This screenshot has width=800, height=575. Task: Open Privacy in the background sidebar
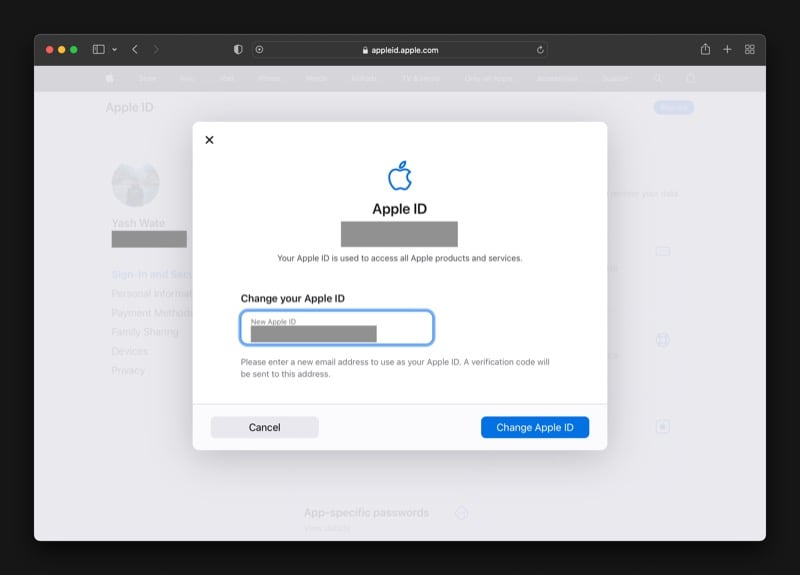pos(128,370)
